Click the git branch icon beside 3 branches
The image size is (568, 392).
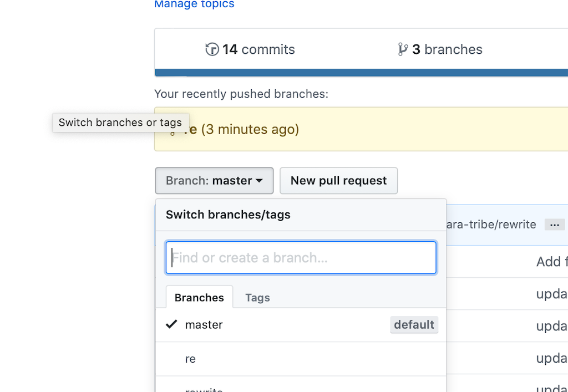tap(403, 49)
